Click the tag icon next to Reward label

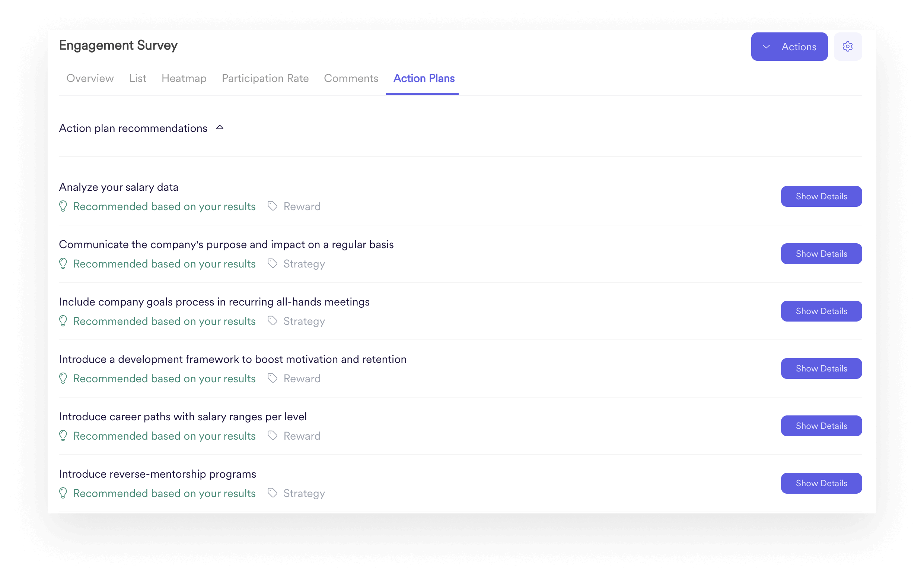[x=273, y=206]
